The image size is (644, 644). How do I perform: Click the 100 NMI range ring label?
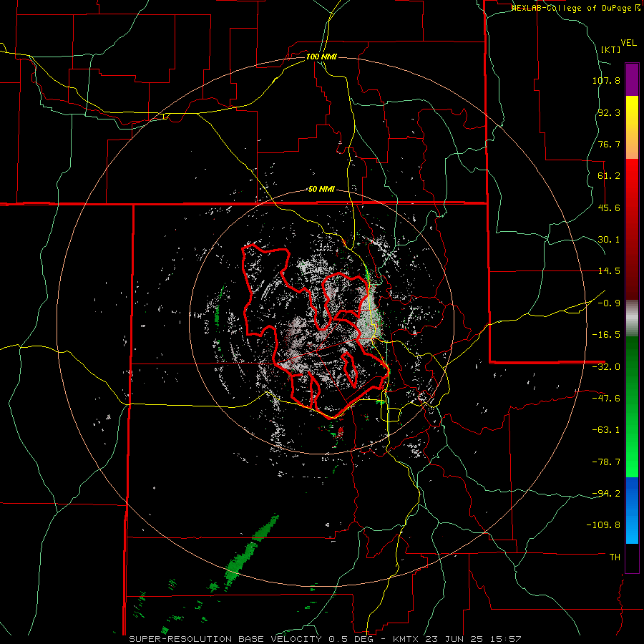321,57
